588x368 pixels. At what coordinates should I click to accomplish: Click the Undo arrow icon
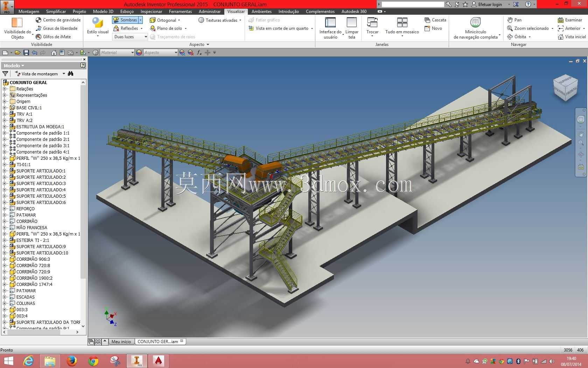pos(34,53)
